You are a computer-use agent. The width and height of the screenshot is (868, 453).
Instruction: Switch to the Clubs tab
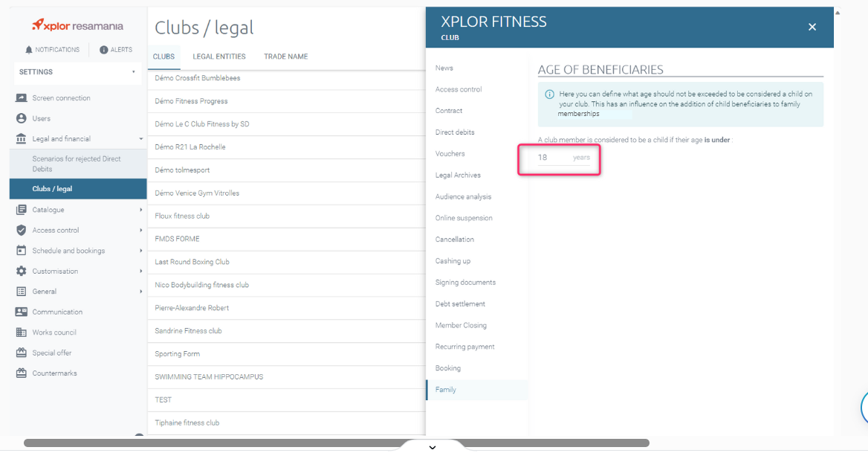coord(163,57)
